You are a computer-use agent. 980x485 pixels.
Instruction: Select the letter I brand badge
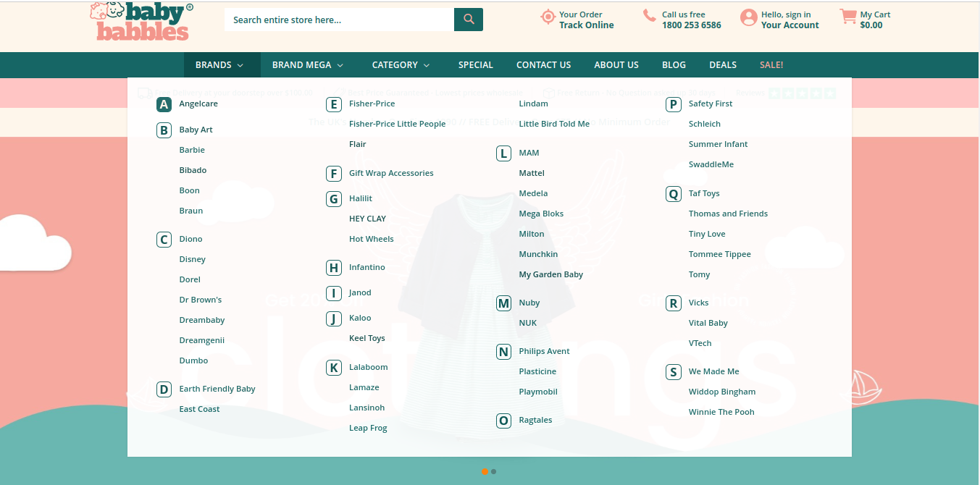tap(334, 293)
